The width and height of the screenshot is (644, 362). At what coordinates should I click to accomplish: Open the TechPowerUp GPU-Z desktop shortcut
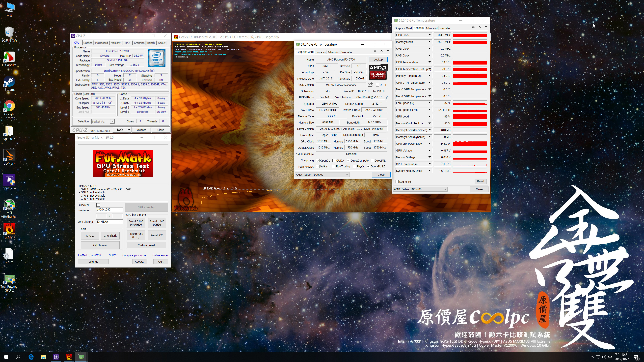(x=9, y=282)
